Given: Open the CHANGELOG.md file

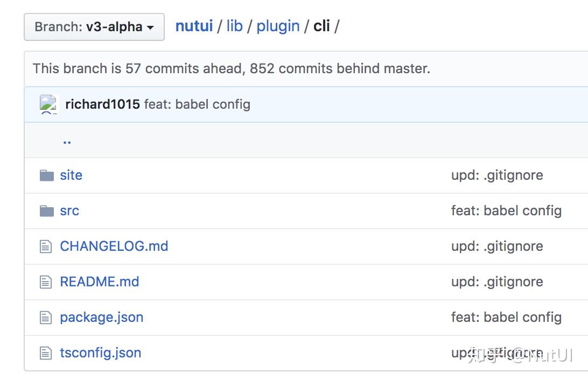Looking at the screenshot, I should [x=114, y=247].
